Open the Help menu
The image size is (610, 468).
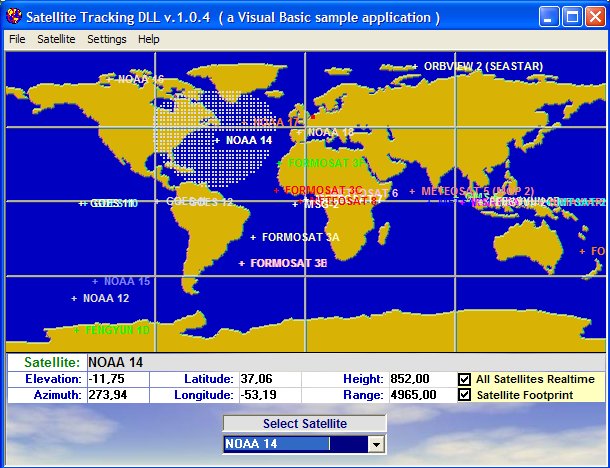pos(149,39)
